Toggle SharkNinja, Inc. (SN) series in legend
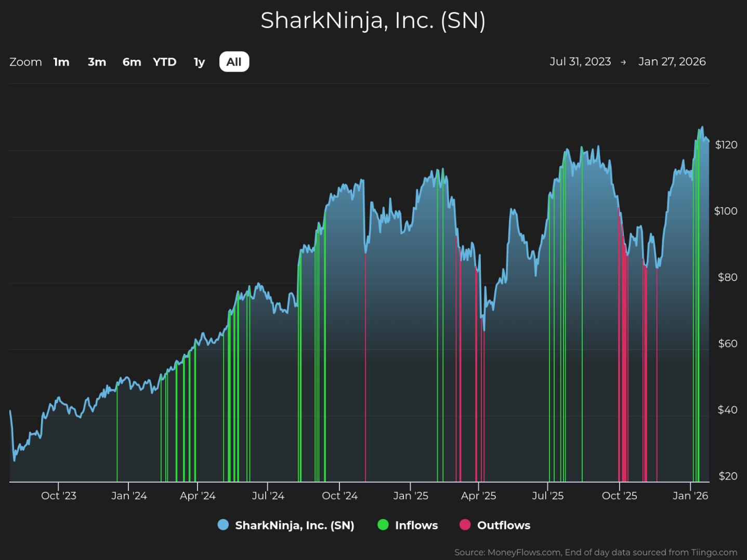Screen dimensions: 747x560 click(286, 525)
